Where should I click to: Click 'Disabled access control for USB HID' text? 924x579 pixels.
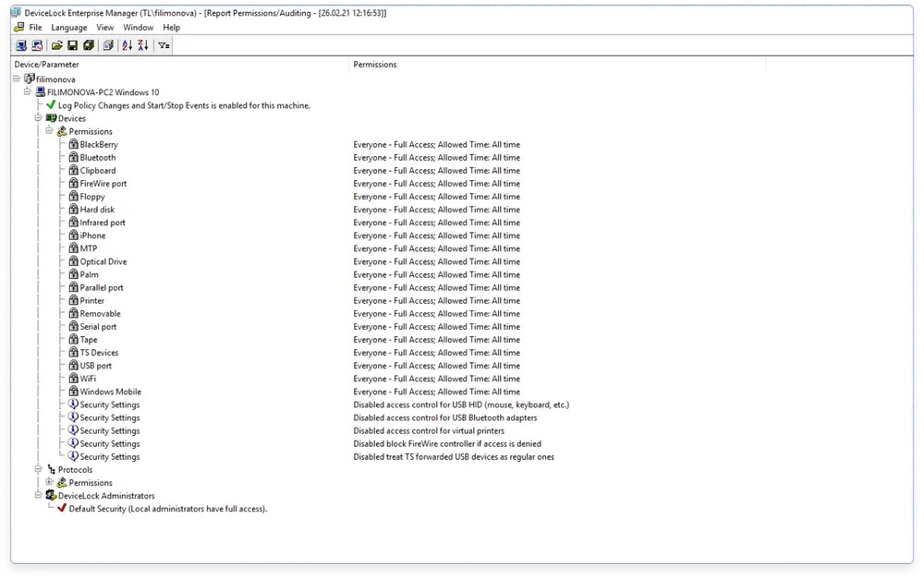point(461,404)
